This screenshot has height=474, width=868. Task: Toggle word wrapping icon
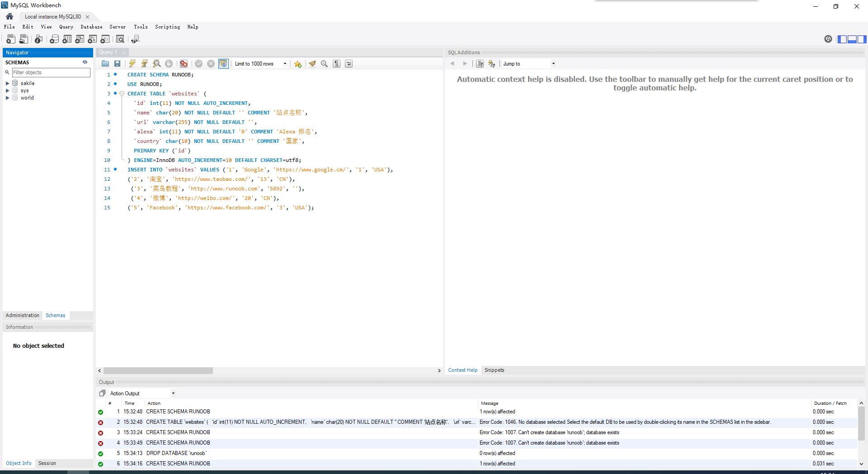pos(349,64)
